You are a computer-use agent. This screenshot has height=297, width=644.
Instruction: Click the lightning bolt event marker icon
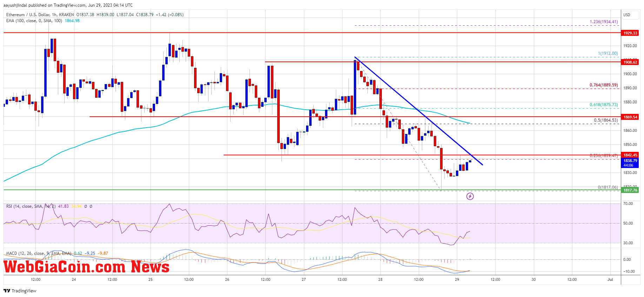pos(470,196)
